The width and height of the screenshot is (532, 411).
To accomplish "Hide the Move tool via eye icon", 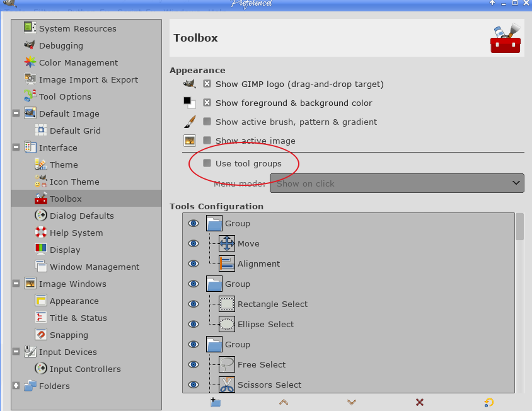I will [194, 243].
